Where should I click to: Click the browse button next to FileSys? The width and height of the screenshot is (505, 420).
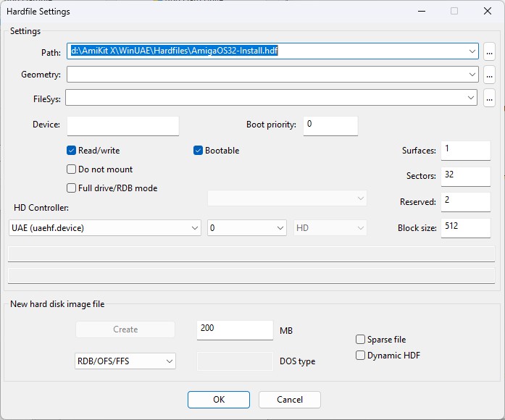pyautogui.click(x=490, y=98)
